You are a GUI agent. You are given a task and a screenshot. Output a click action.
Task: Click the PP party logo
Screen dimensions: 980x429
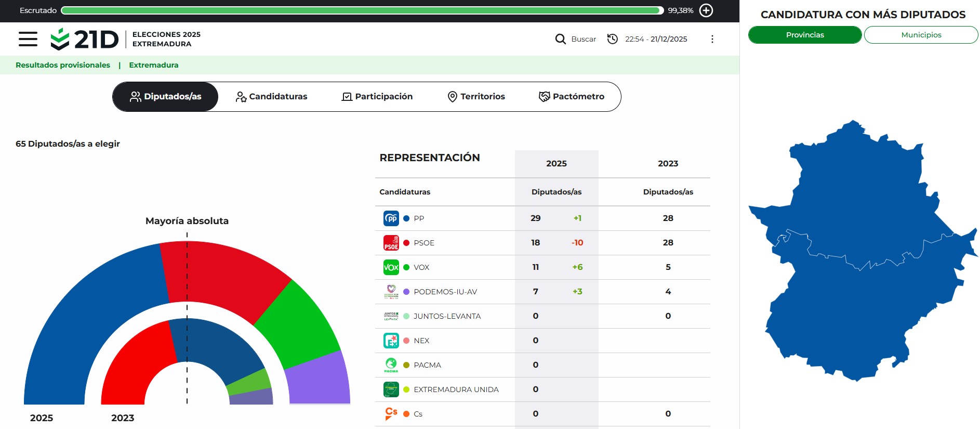tap(391, 218)
